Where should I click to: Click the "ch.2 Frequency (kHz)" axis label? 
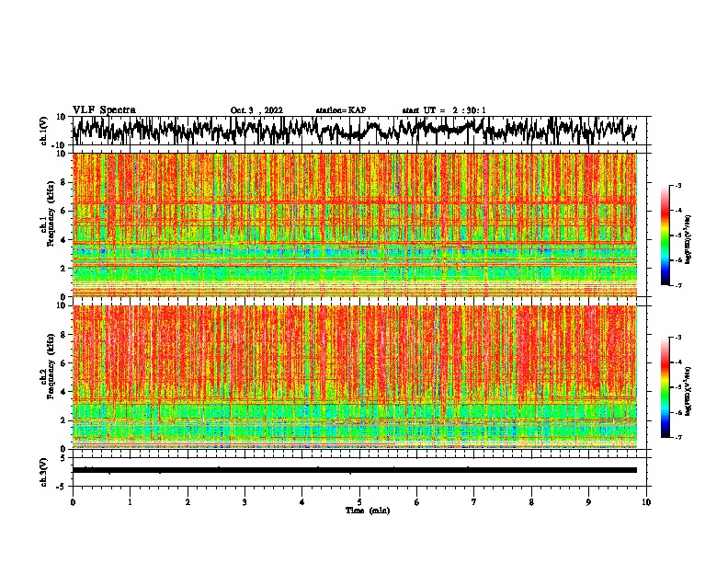click(49, 366)
